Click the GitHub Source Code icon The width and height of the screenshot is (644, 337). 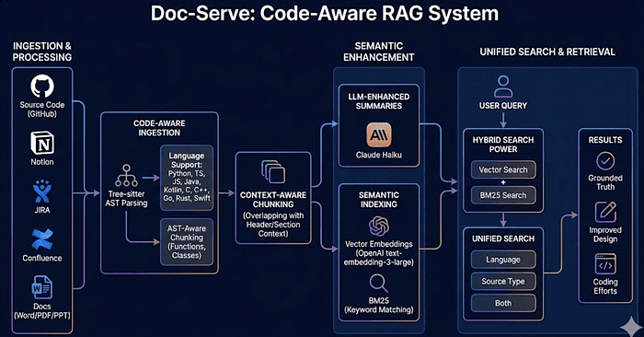point(42,87)
